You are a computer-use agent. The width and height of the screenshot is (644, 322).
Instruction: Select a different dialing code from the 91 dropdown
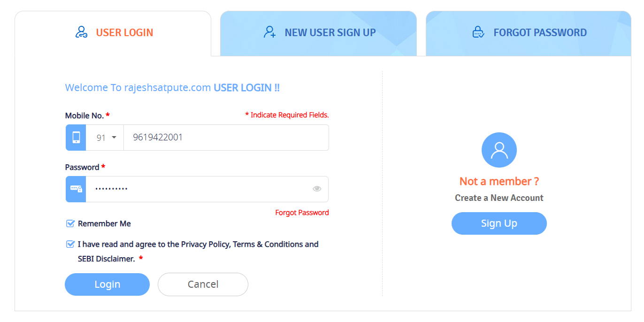coord(105,137)
